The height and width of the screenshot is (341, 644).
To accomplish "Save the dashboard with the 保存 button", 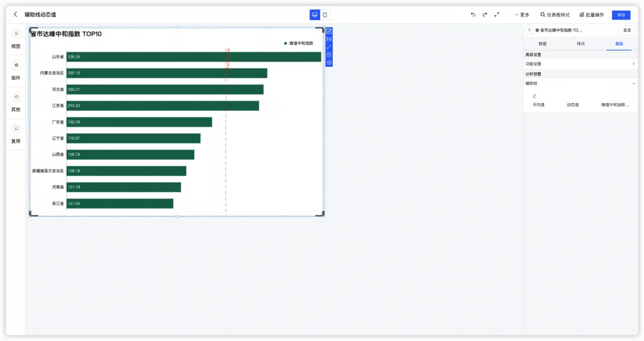I will click(621, 15).
